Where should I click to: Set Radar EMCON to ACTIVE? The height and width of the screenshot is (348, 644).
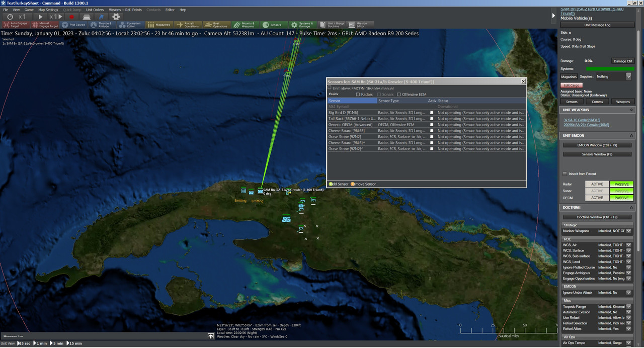tap(597, 184)
